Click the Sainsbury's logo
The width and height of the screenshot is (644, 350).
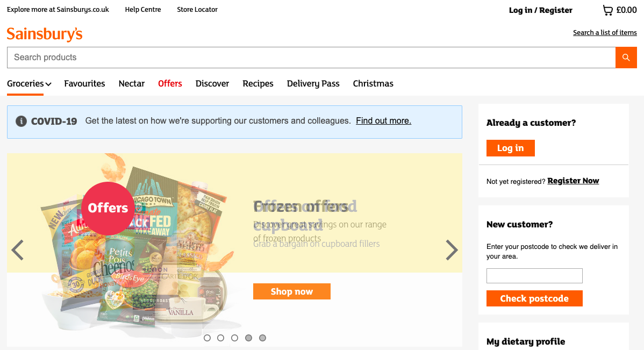(45, 34)
